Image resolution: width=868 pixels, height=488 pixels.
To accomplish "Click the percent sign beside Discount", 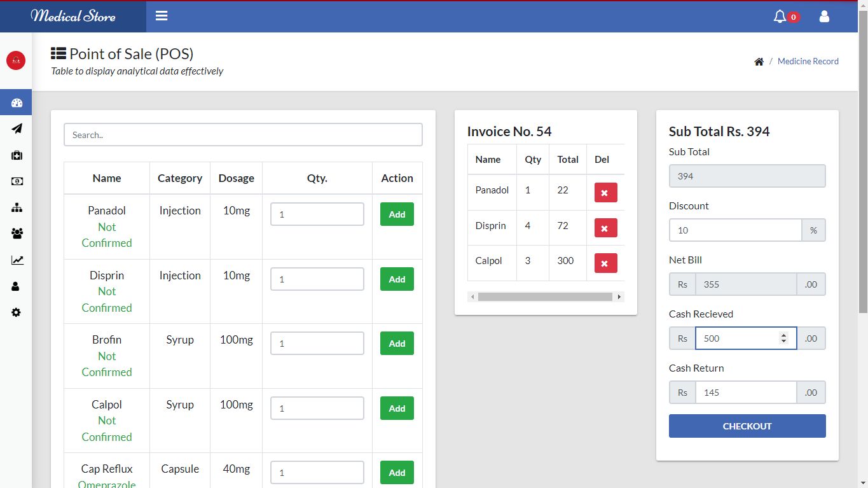I will [813, 230].
